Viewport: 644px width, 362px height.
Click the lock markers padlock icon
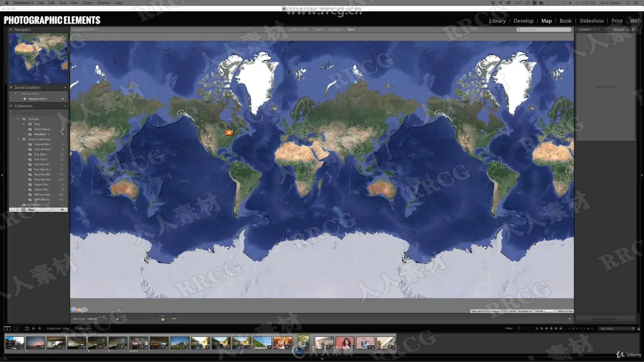[163, 318]
